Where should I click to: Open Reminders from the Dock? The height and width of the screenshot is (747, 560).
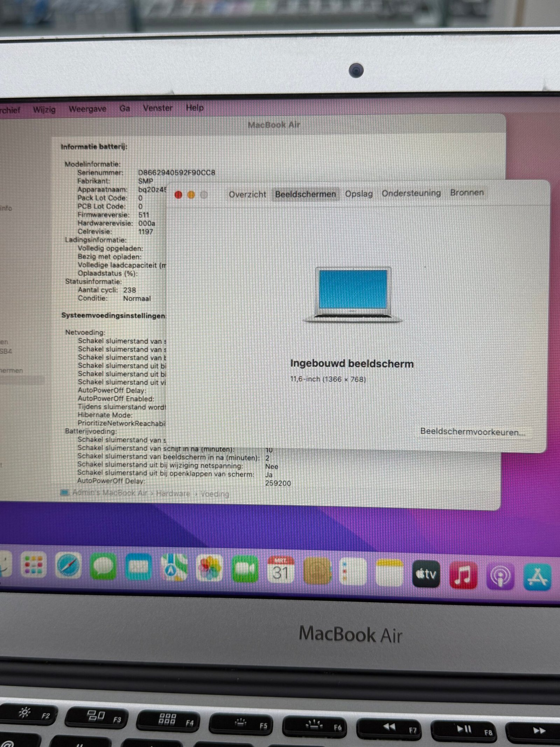coord(353,572)
